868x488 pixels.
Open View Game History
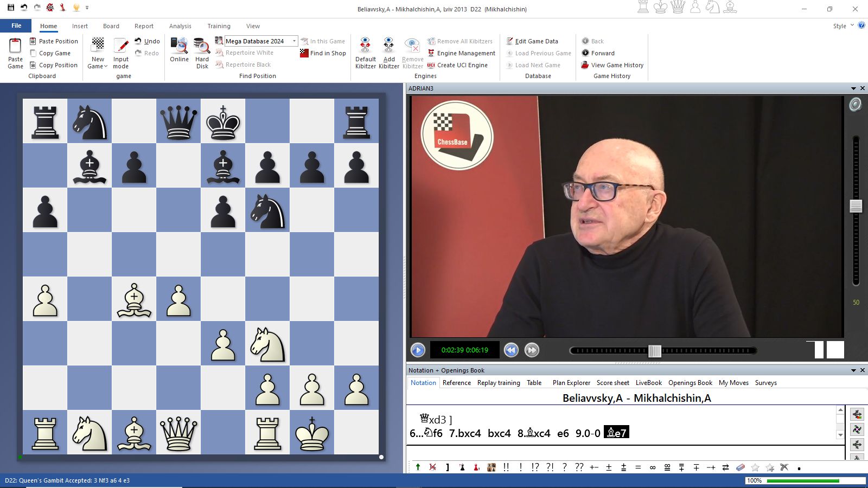click(x=612, y=65)
